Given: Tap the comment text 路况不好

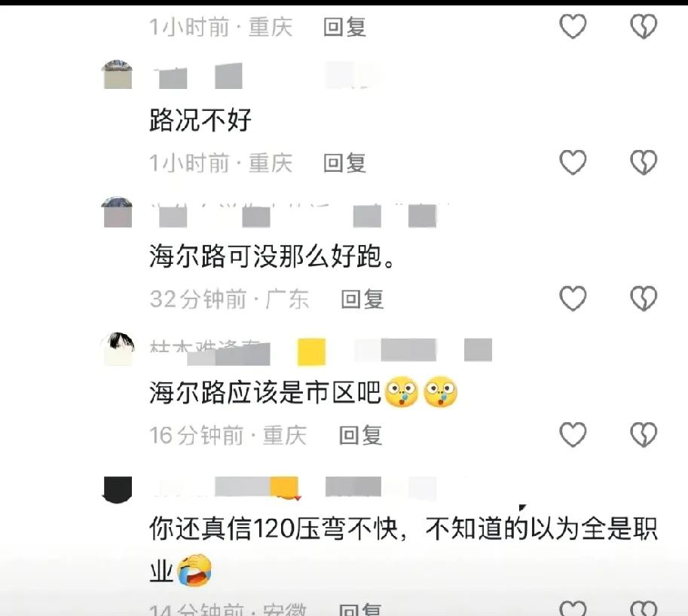Looking at the screenshot, I should (x=200, y=119).
